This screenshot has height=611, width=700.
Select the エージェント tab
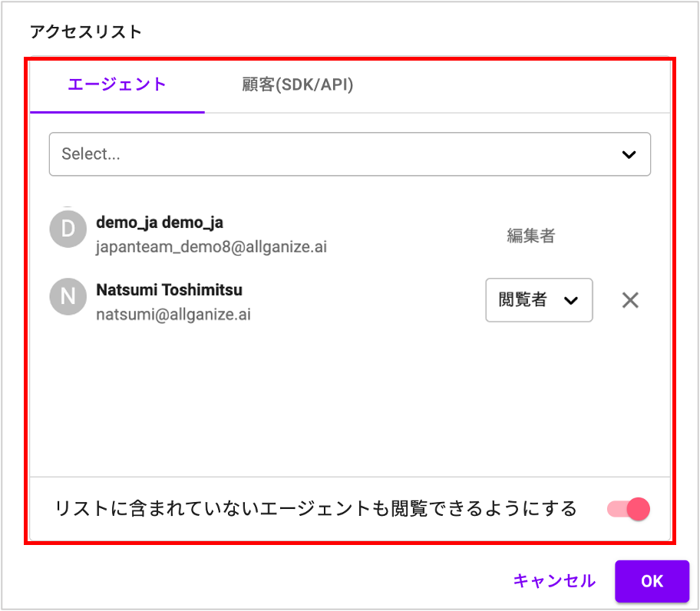[x=117, y=86]
